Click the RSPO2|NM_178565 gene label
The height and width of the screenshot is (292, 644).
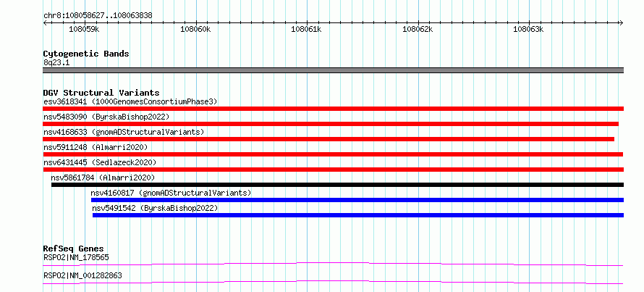[x=76, y=258]
